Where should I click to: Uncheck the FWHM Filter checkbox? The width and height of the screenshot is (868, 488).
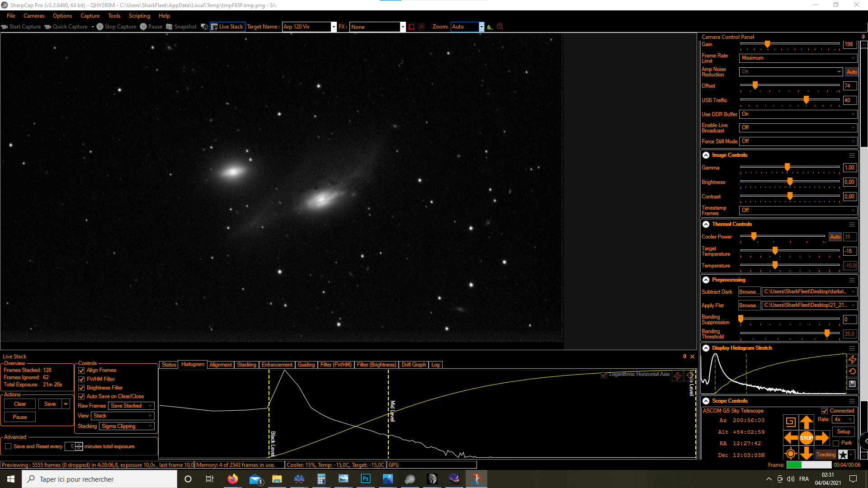coord(82,379)
